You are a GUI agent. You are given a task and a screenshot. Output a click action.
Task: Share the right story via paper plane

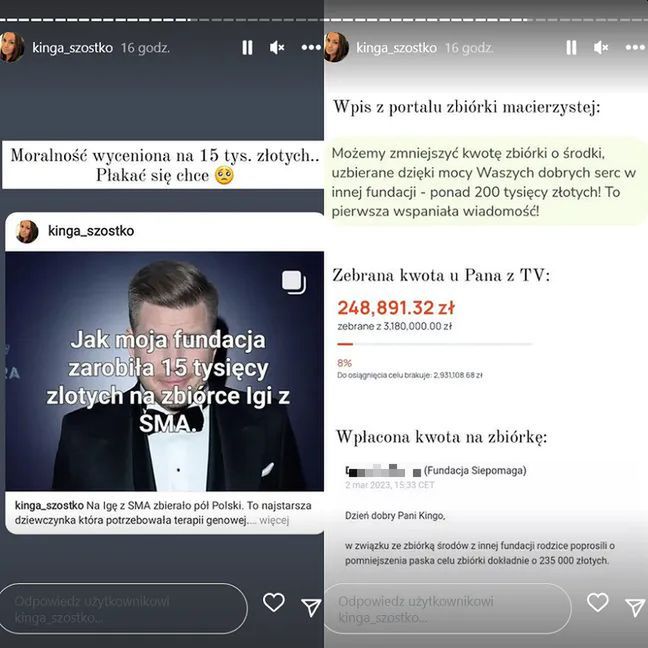point(635,607)
